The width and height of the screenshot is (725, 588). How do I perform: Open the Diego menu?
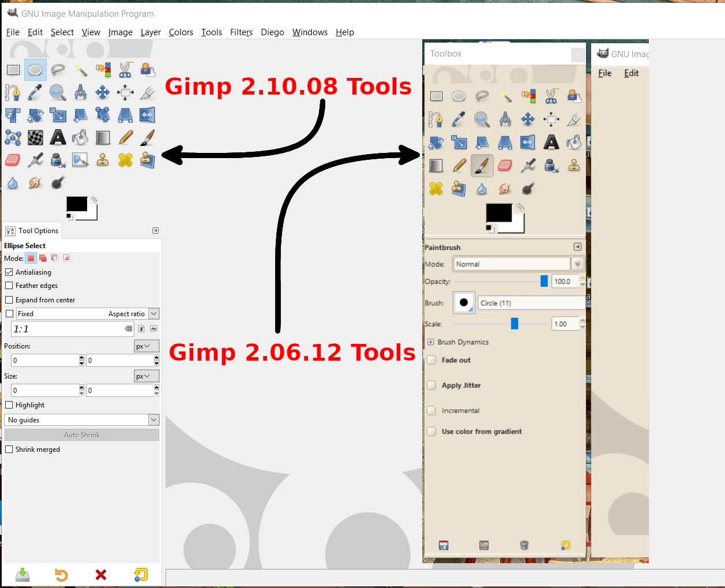point(272,32)
